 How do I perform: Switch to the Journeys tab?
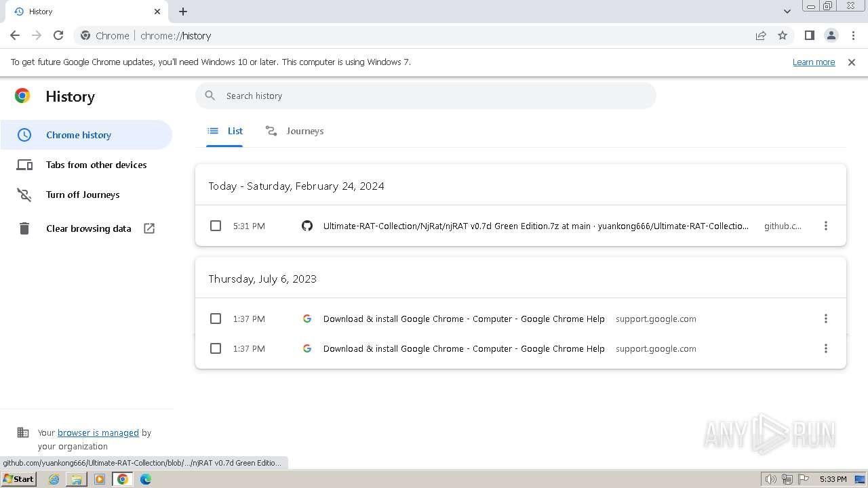[x=294, y=131]
